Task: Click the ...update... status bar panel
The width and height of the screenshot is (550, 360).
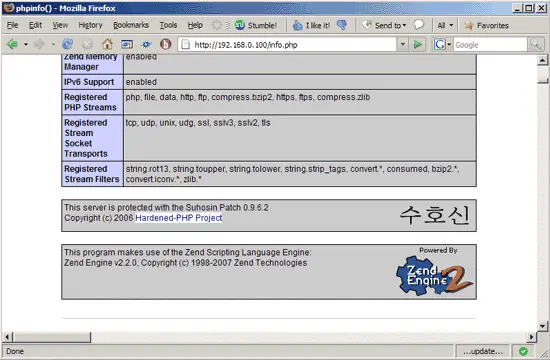Action: pos(483,351)
